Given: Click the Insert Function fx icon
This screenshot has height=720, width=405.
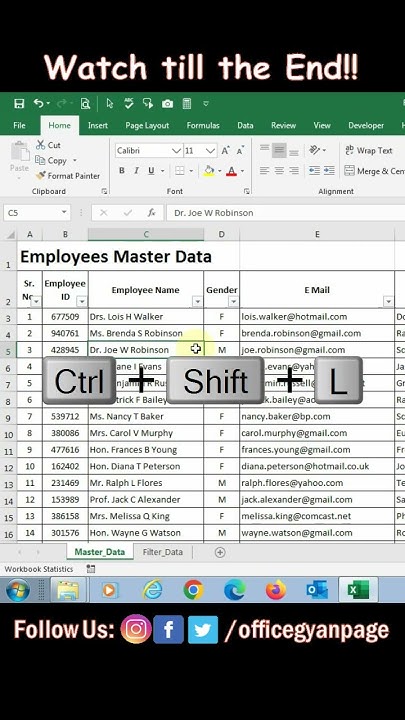Looking at the screenshot, I should click(x=152, y=213).
